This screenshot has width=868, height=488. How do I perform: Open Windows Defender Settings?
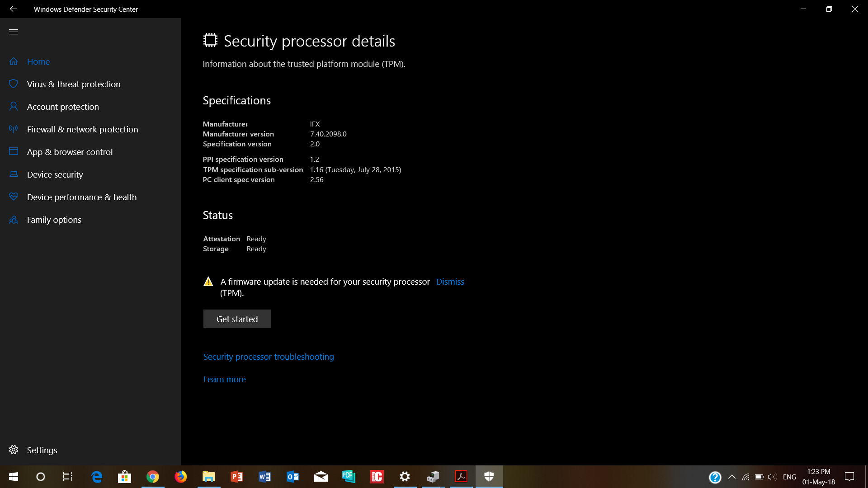coord(42,450)
